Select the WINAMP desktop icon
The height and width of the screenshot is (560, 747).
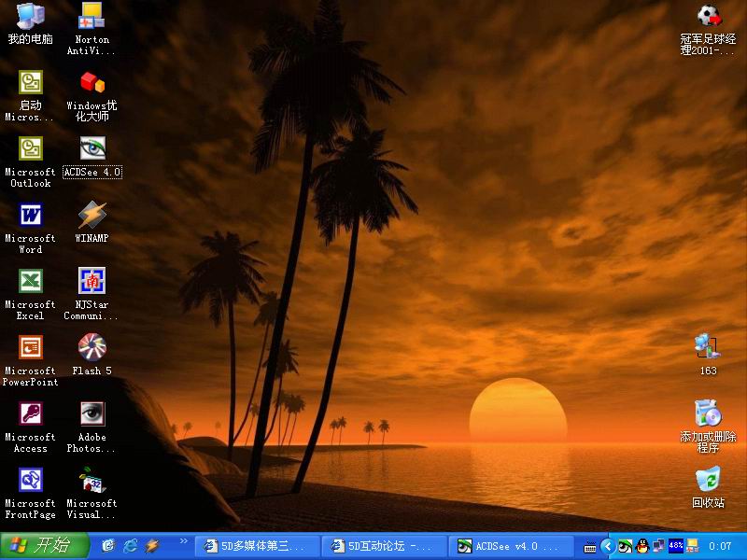[92, 216]
